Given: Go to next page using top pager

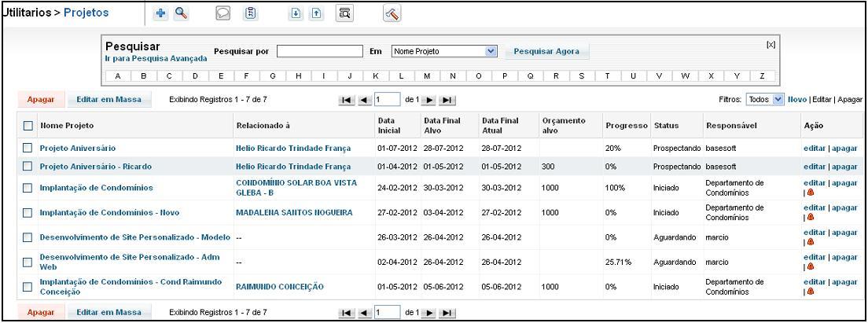Looking at the screenshot, I should [x=429, y=100].
